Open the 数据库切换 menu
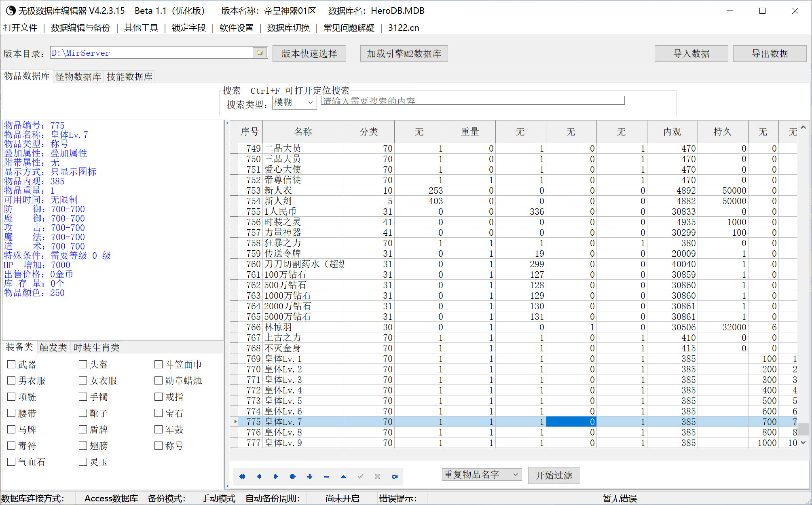The image size is (812, 505). pos(288,28)
